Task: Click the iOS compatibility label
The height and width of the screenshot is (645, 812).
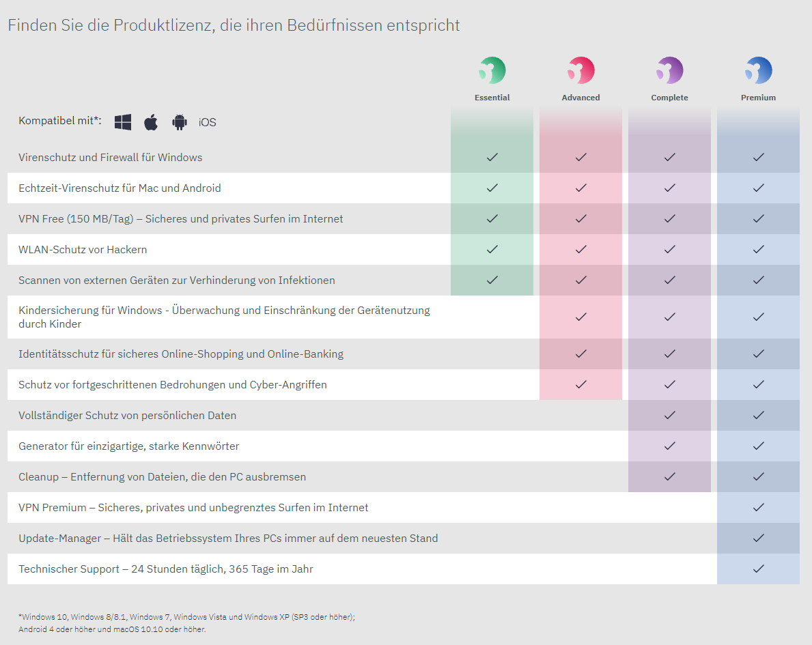Action: pos(208,123)
